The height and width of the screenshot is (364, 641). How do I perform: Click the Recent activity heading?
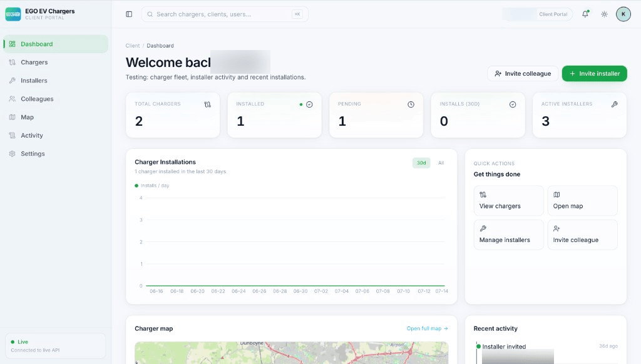point(496,328)
